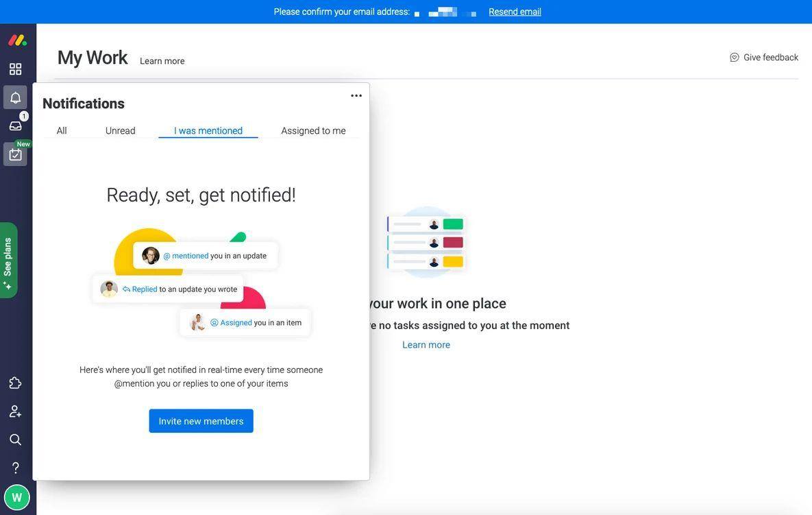Switch to the Unread tab
Screen dimensions: 812x515
(120, 130)
